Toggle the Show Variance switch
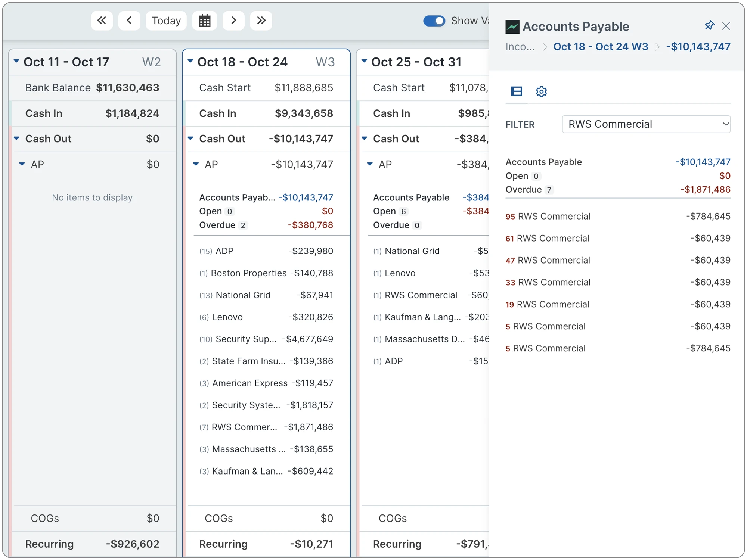Viewport: 747px width, 560px height. click(434, 21)
